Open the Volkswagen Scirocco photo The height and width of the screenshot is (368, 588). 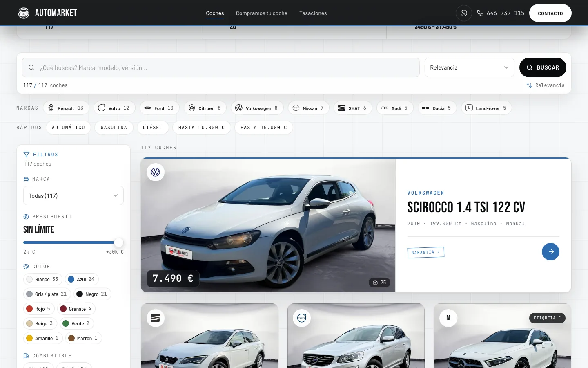[x=268, y=225]
